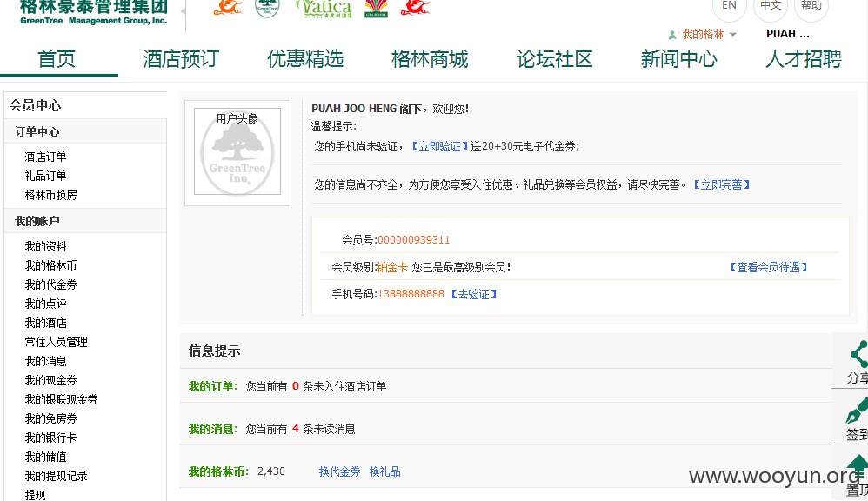Open 提现 in the sidebar
The width and height of the screenshot is (868, 501).
(x=35, y=495)
